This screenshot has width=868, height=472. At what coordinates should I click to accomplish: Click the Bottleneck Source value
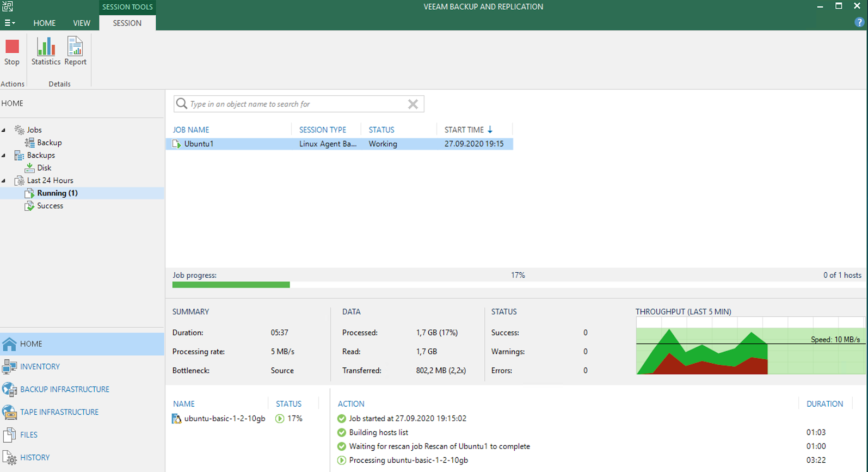(x=282, y=371)
